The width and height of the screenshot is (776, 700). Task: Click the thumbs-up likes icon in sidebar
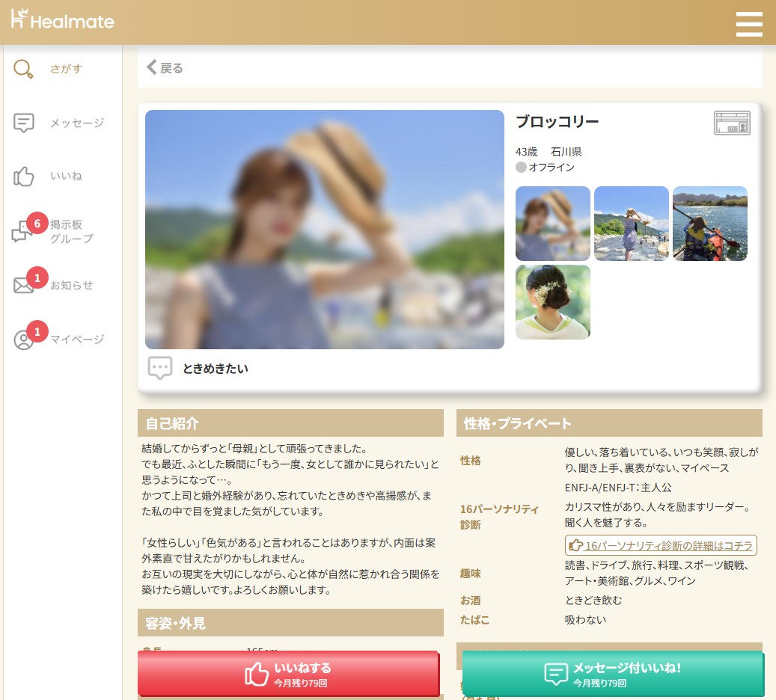24,176
